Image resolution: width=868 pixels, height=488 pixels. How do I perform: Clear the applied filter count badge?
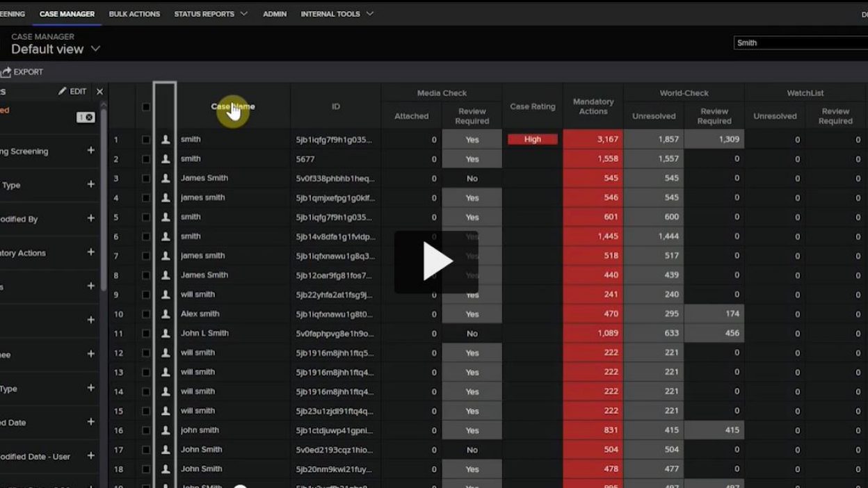click(x=89, y=117)
